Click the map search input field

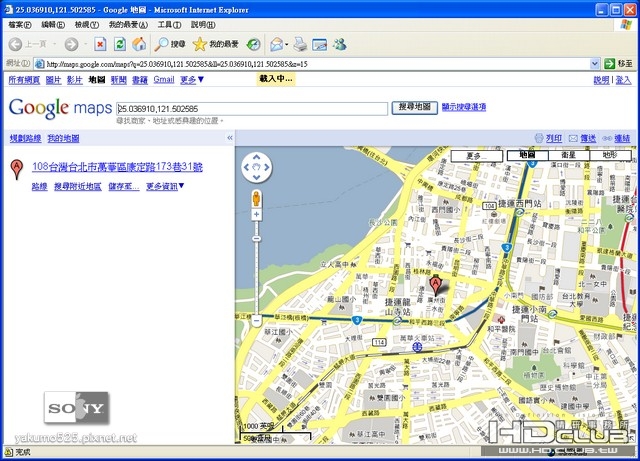click(x=252, y=109)
